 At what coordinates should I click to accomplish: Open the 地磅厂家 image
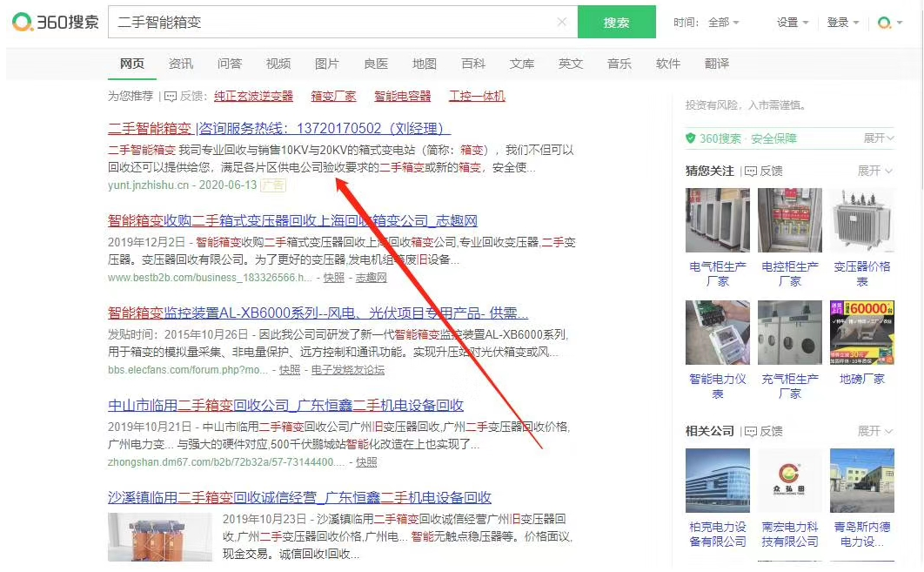tap(862, 333)
